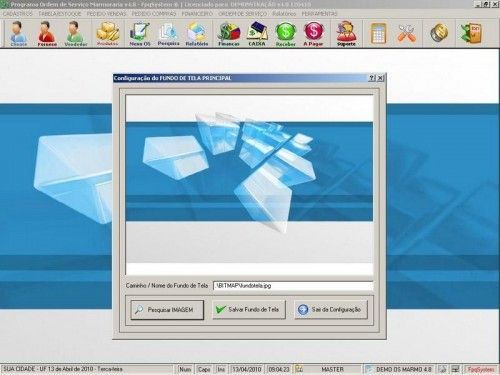Open the ORDEM DE SERVIÇO menu
Viewport: 500px width, 375px height.
[x=243, y=14]
